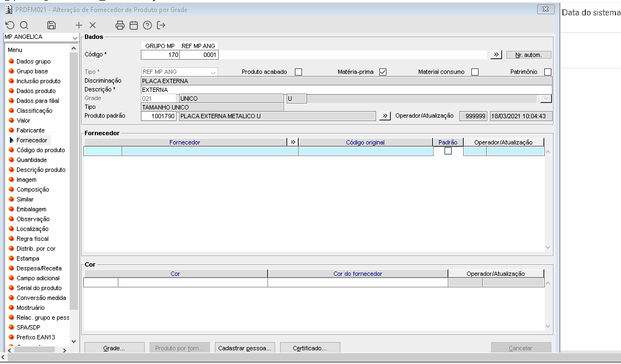Screen dimensions: 621x364
Task: Click the menu horizontal scroll right arrow
Action: (x=65, y=350)
